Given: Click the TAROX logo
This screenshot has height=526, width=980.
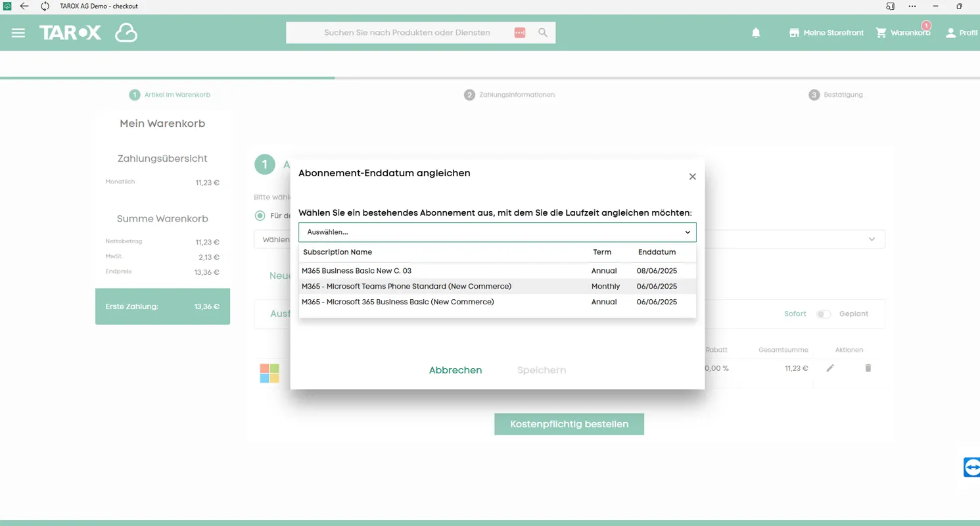Looking at the screenshot, I should point(70,33).
